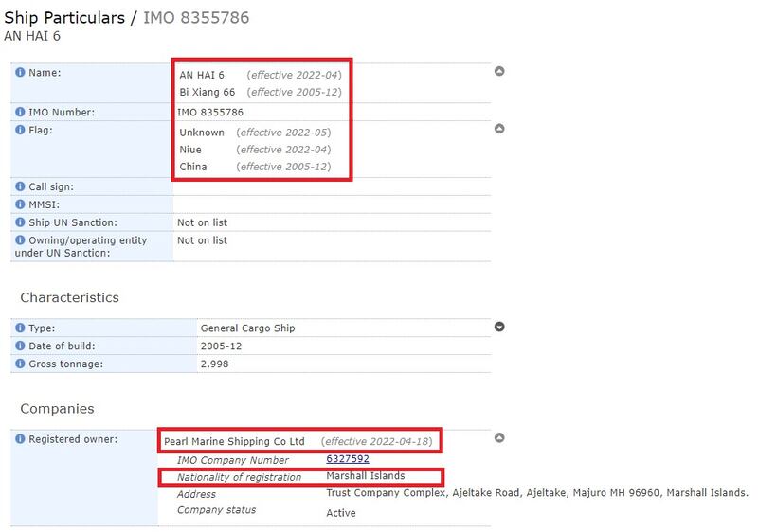Open IMO company number 6327592 link
Image resolution: width=758 pixels, height=532 pixels.
coord(348,458)
